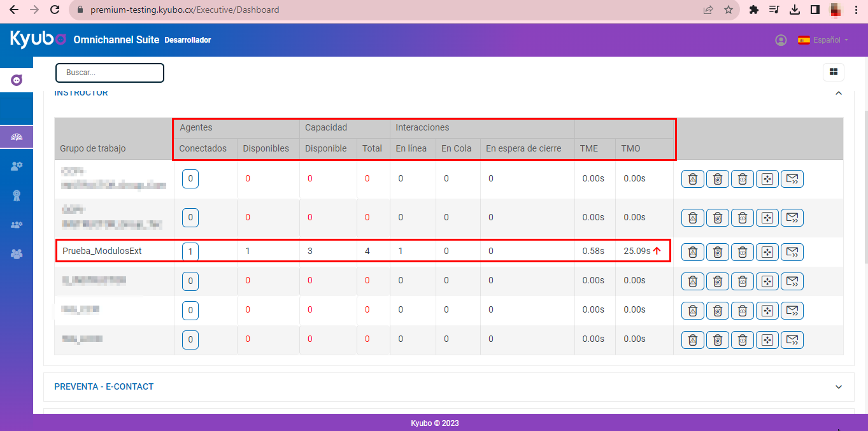Click four-arrows icon in first table row
Screen dimensions: 868x431
pyautogui.click(x=767, y=179)
